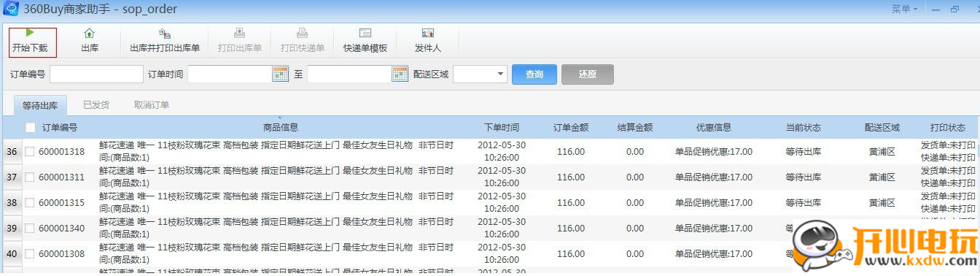This screenshot has height=276, width=980.
Task: Click the 商品信息 column header
Action: 280,127
